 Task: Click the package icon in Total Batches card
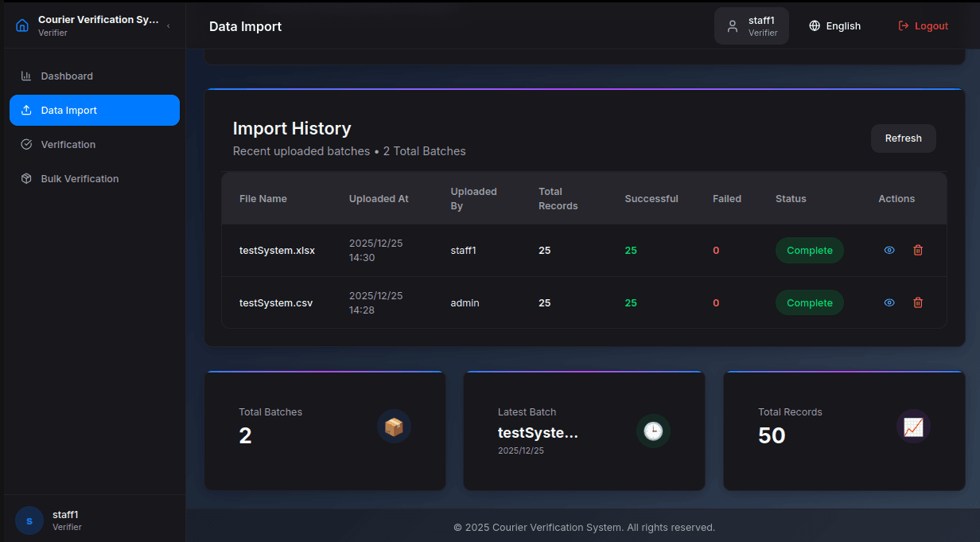pos(394,427)
